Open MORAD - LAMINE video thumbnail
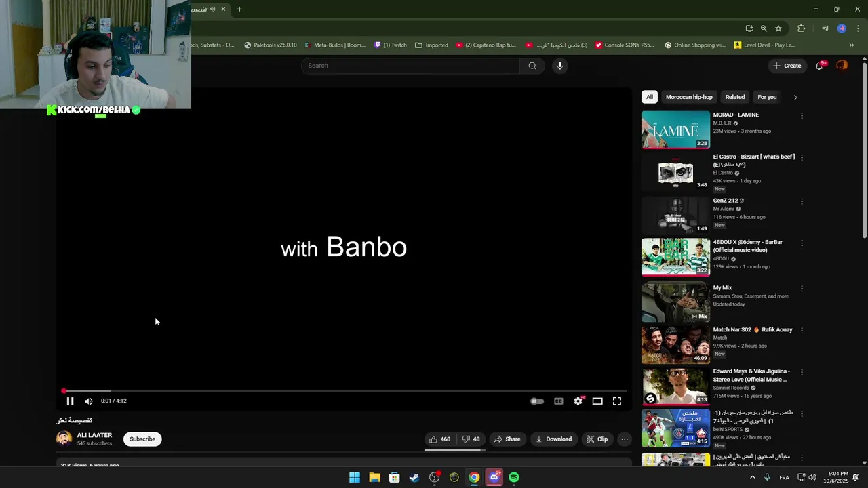868x488 pixels. [675, 129]
